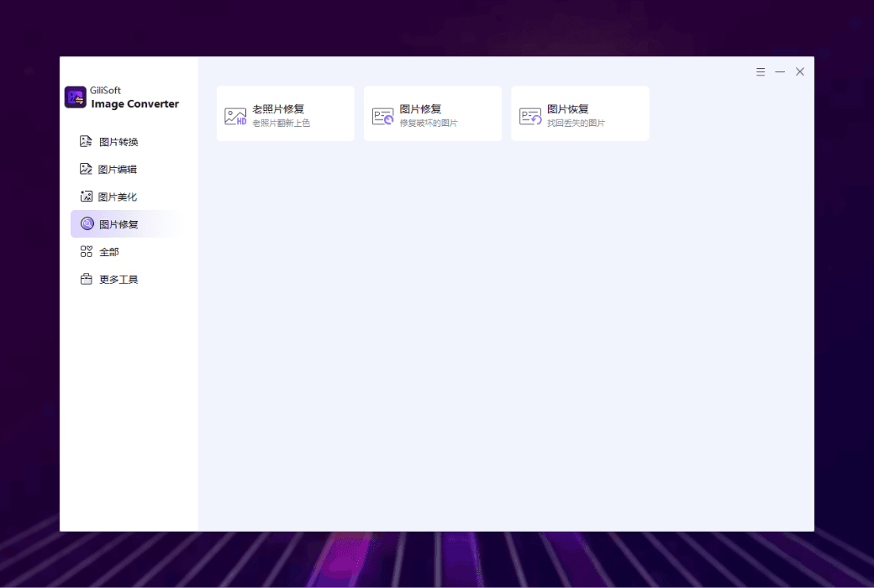
Task: Click the 更多工具 toolbox icon
Action: pos(86,279)
